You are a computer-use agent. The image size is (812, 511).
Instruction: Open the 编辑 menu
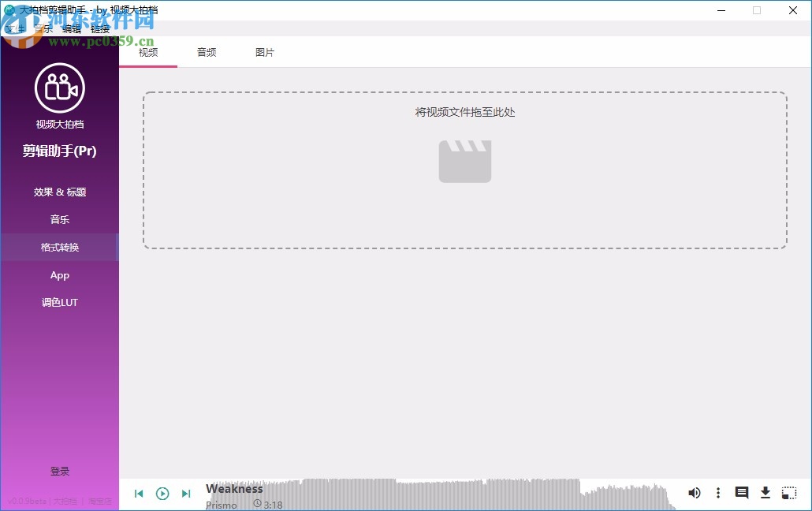point(71,28)
